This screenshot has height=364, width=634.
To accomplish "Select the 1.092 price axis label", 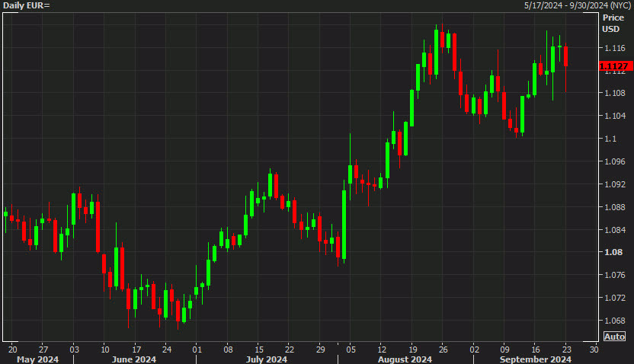I will [x=615, y=184].
